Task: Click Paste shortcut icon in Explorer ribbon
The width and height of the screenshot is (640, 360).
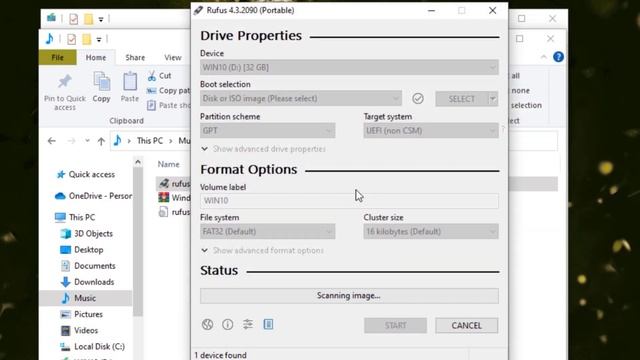Action: tap(151, 105)
